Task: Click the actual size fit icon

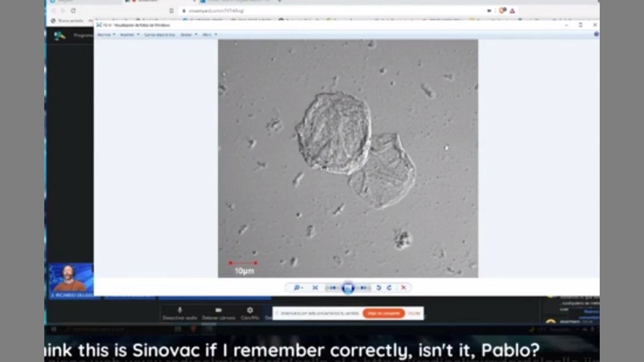Action: (x=315, y=288)
